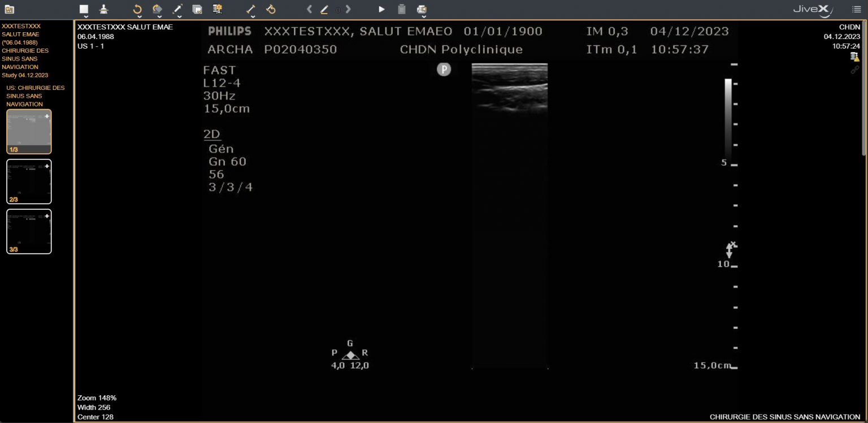The image size is (868, 423).
Task: Go to next annotation with right chevron
Action: 348,9
